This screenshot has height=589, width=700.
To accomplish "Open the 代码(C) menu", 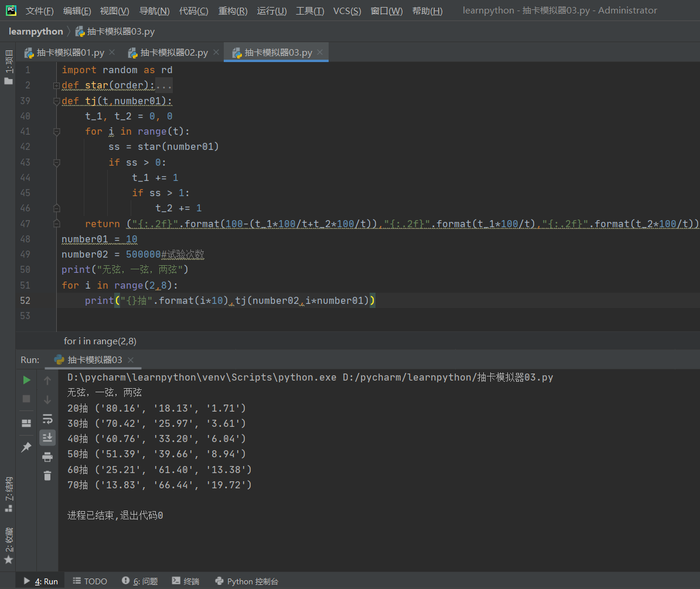I will click(x=193, y=11).
